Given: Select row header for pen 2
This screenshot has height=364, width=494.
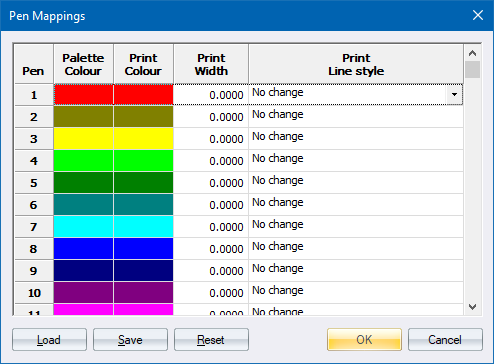Looking at the screenshot, I should [34, 117].
